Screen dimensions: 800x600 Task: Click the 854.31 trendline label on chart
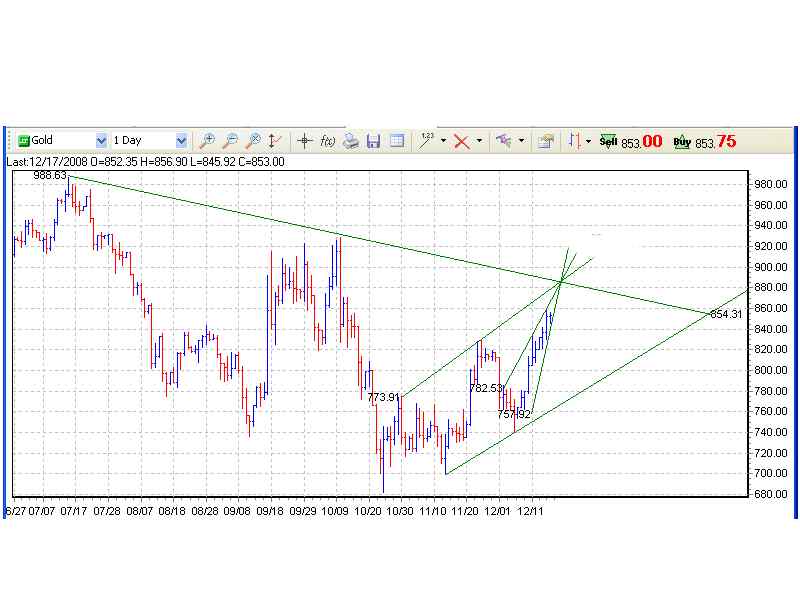click(x=726, y=314)
